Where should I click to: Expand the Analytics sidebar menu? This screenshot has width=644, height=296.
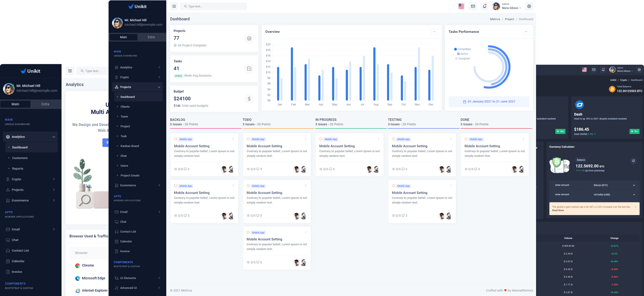click(137, 68)
